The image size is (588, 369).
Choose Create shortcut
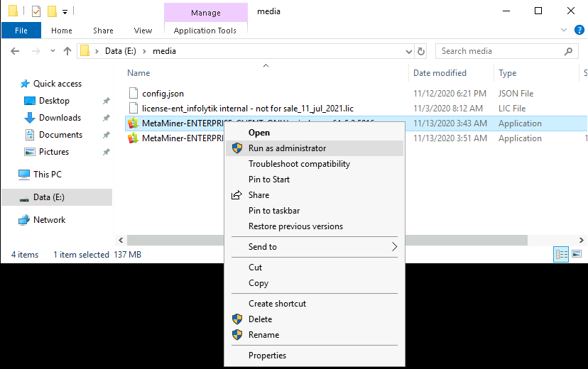pyautogui.click(x=315, y=304)
